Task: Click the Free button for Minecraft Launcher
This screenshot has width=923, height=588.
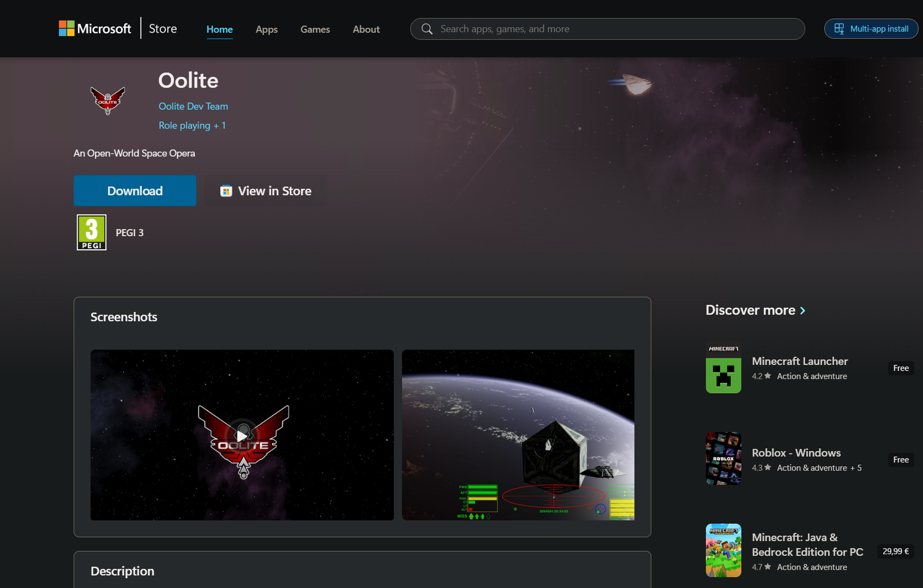Action: tap(901, 368)
